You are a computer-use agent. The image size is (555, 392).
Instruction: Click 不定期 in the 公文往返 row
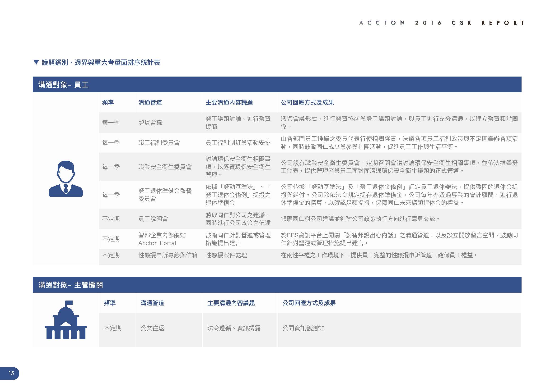113,328
